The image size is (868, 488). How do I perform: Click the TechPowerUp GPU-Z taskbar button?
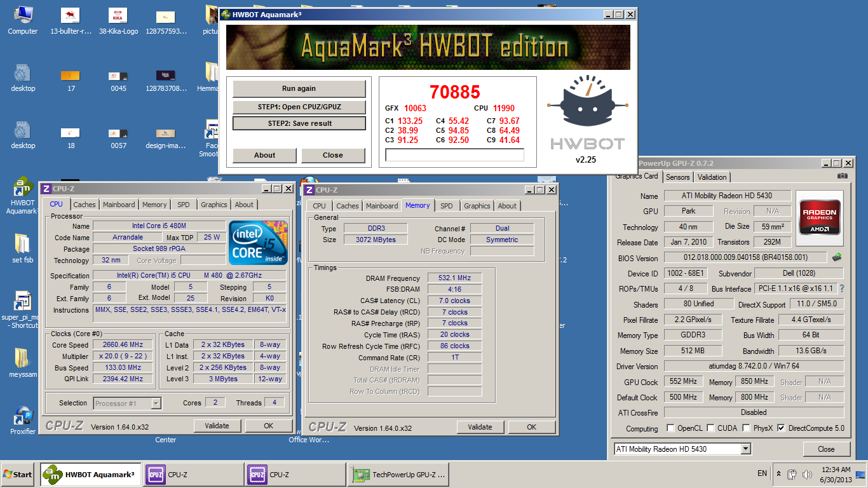click(399, 475)
